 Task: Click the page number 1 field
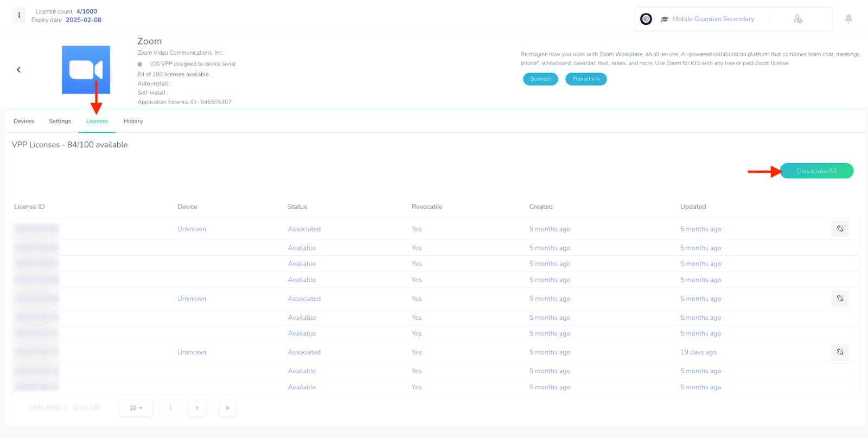pos(170,408)
